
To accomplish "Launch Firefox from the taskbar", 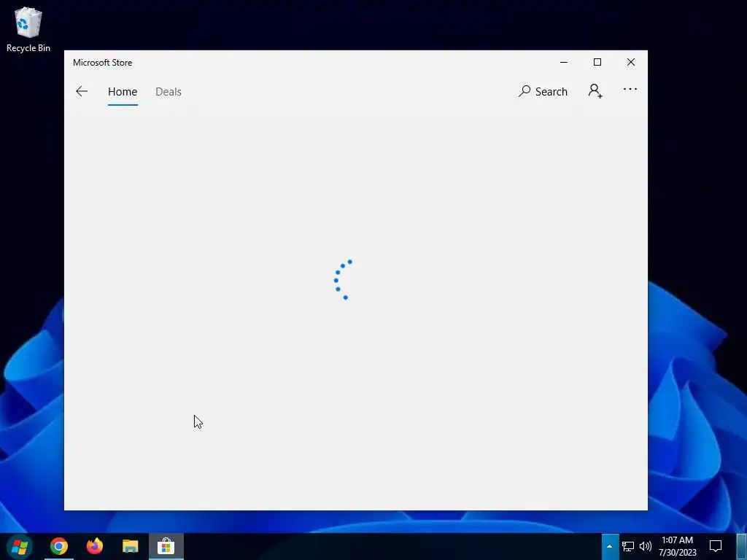I will point(94,546).
